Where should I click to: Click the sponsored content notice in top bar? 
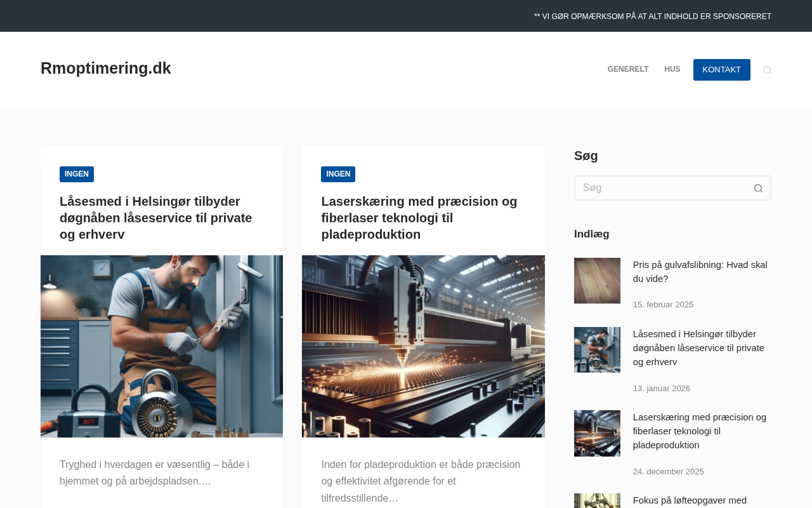tap(653, 17)
